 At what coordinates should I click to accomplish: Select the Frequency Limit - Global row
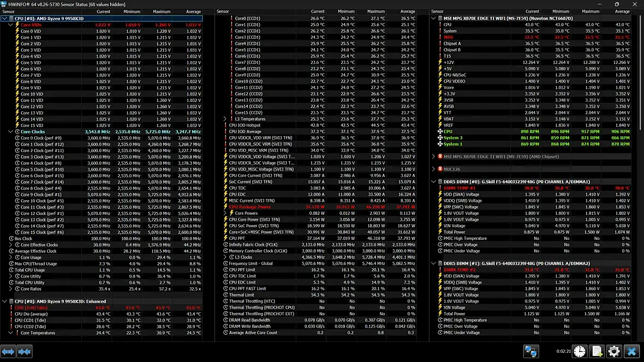click(x=316, y=263)
